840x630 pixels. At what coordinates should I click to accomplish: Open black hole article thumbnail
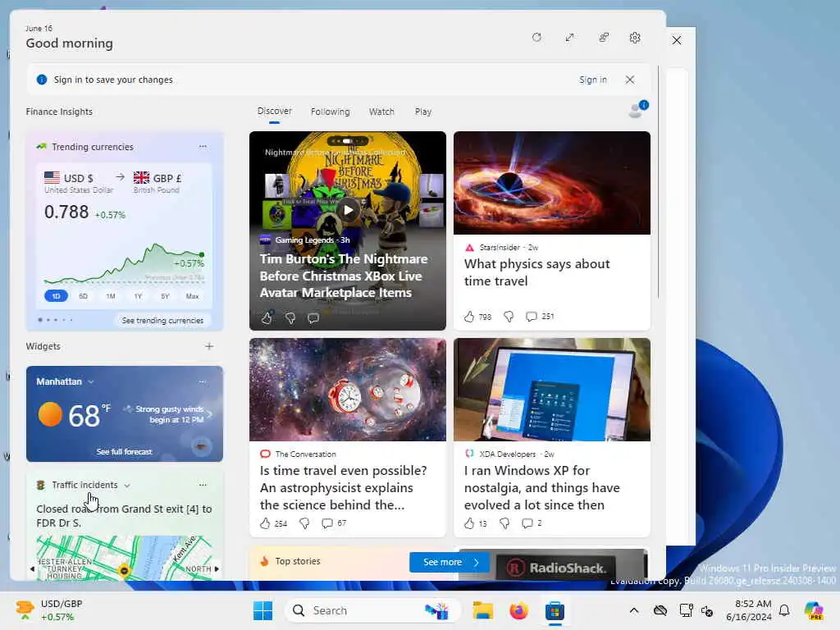coord(552,183)
